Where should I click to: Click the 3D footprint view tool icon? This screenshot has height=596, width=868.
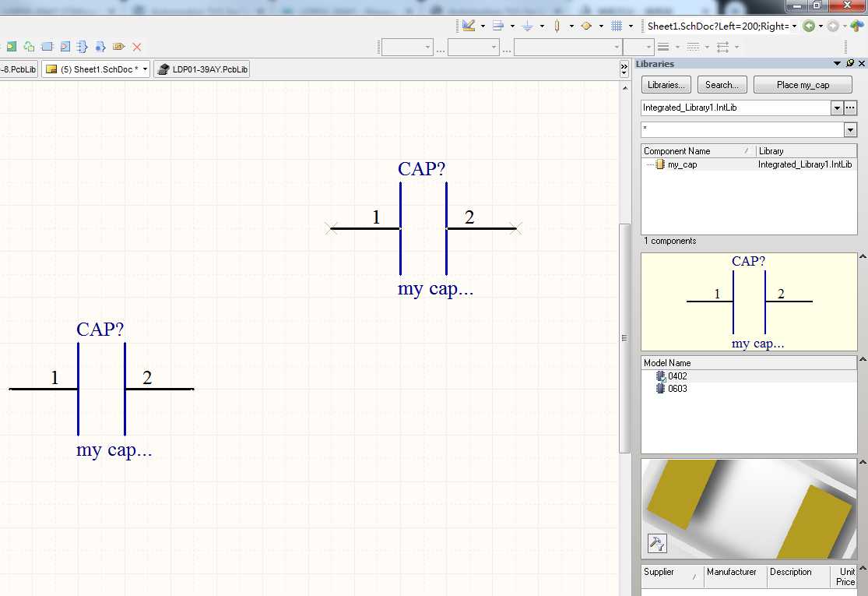click(x=656, y=543)
